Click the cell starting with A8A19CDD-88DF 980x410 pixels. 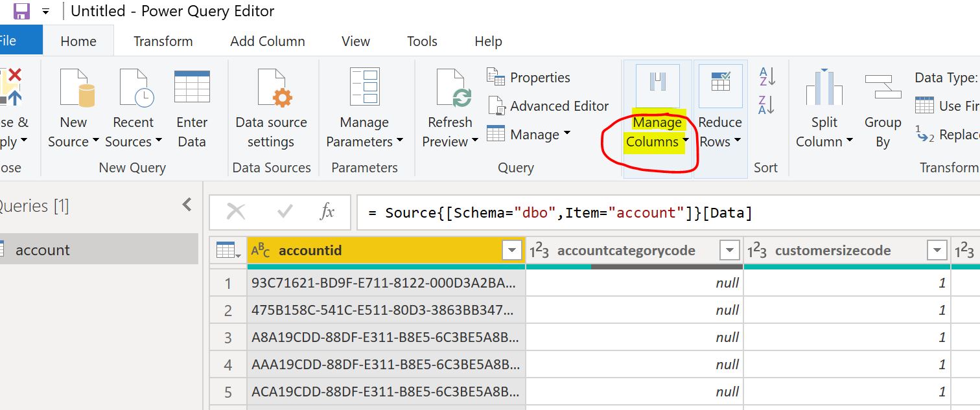coord(386,337)
